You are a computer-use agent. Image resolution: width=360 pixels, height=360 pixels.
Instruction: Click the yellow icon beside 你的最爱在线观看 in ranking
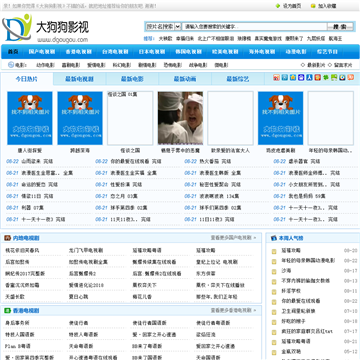pos(274,302)
